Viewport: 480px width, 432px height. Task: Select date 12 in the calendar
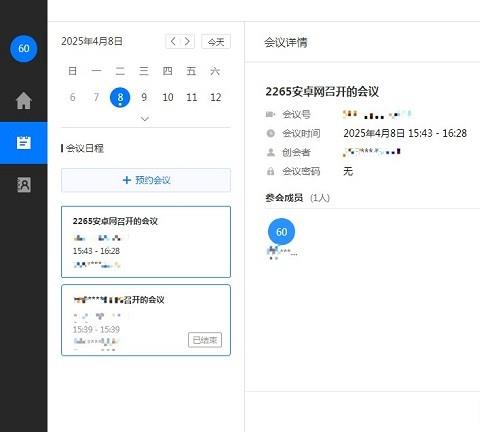216,97
